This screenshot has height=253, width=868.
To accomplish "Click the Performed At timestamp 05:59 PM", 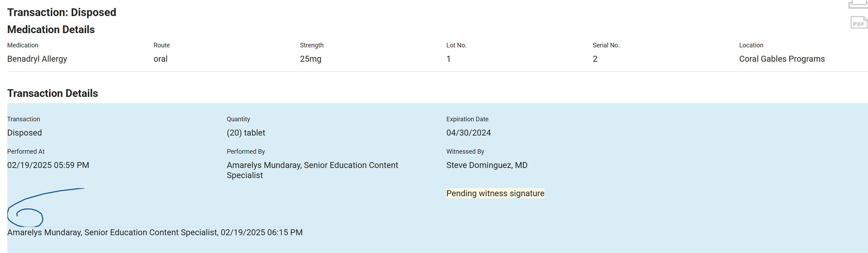I will point(48,165).
